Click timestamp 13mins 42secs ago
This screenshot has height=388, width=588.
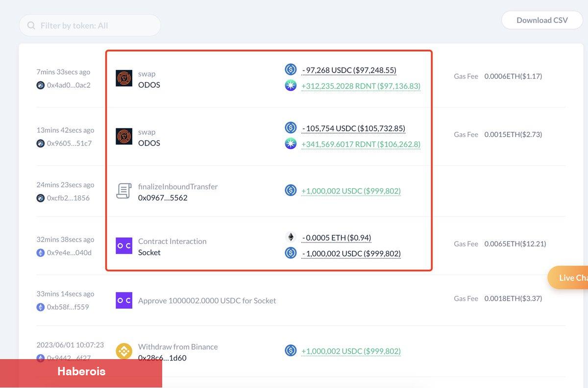[65, 130]
